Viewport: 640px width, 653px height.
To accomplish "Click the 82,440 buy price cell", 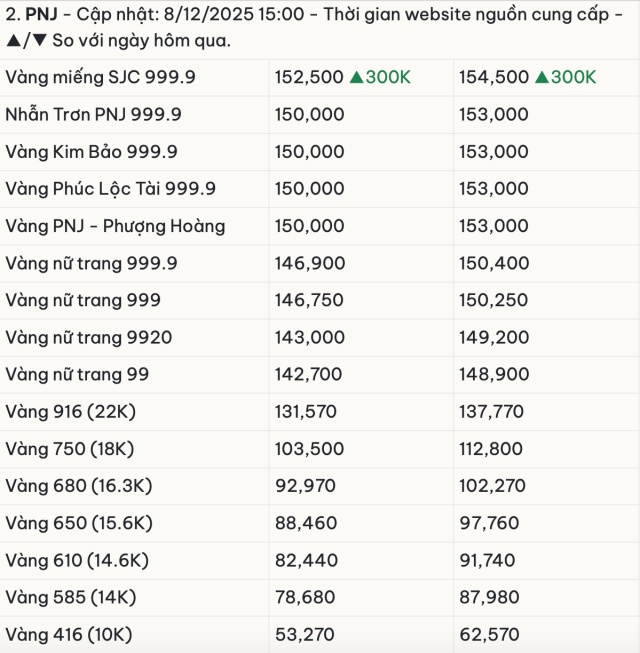I will 305,560.
